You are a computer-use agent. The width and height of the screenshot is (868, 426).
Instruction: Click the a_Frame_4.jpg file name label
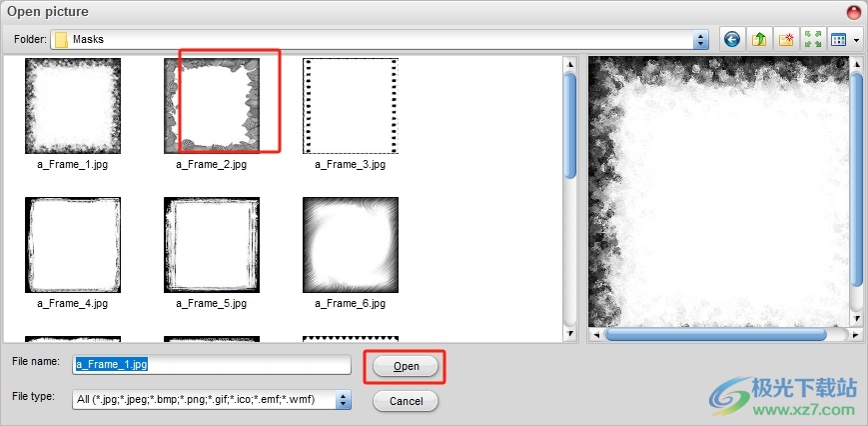73,304
